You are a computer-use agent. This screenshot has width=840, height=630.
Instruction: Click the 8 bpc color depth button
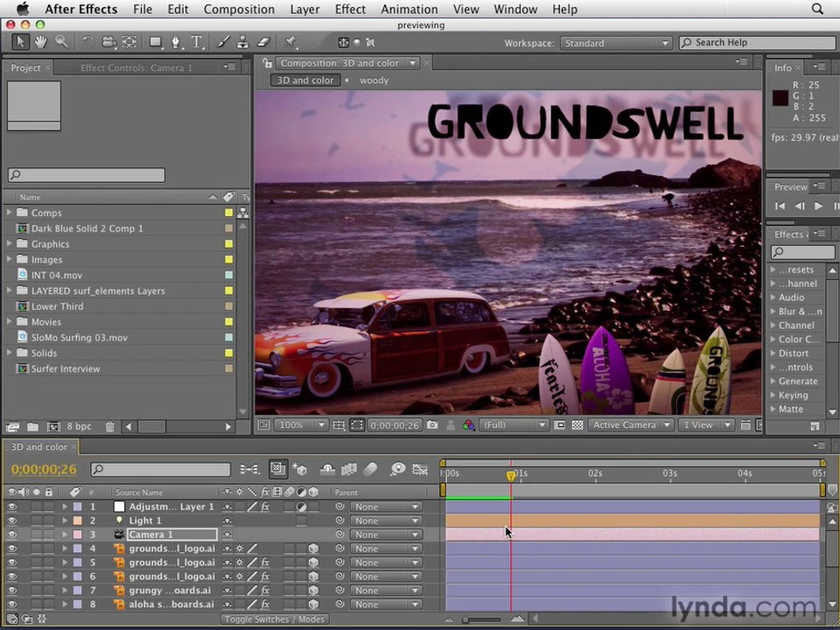click(x=79, y=427)
